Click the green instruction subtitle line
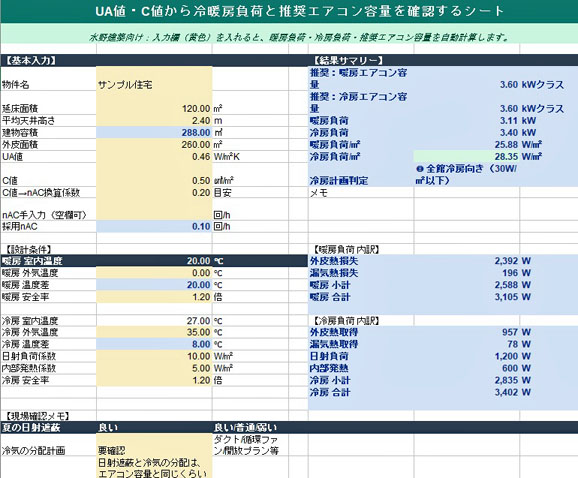 click(x=299, y=37)
